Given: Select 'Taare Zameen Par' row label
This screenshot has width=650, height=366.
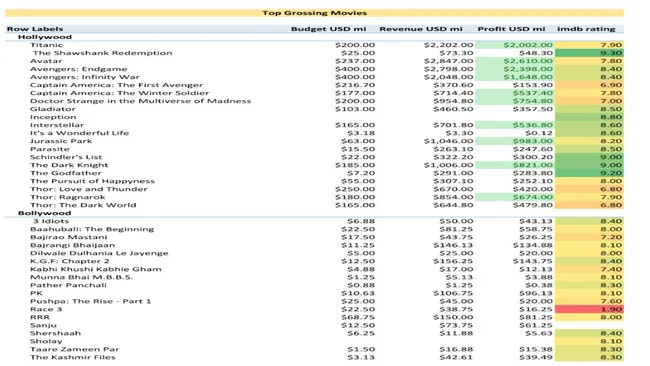Looking at the screenshot, I should tap(75, 349).
